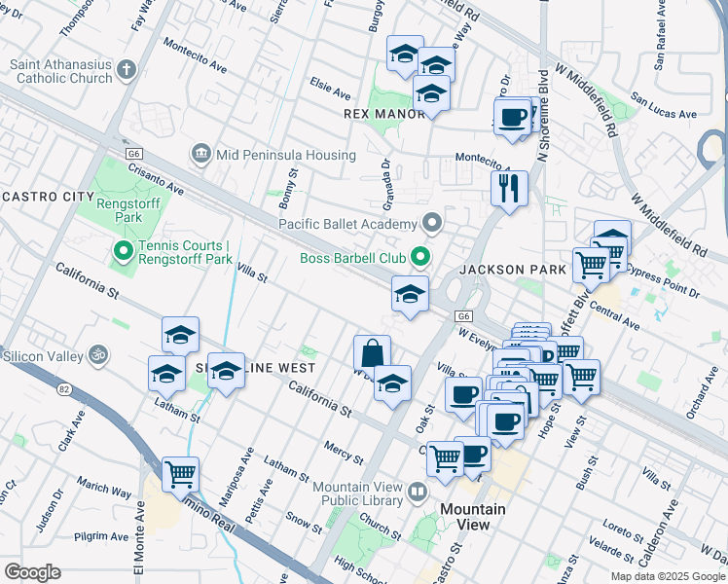
Task: Select the Boss Barbell Club text label
Action: 353,258
